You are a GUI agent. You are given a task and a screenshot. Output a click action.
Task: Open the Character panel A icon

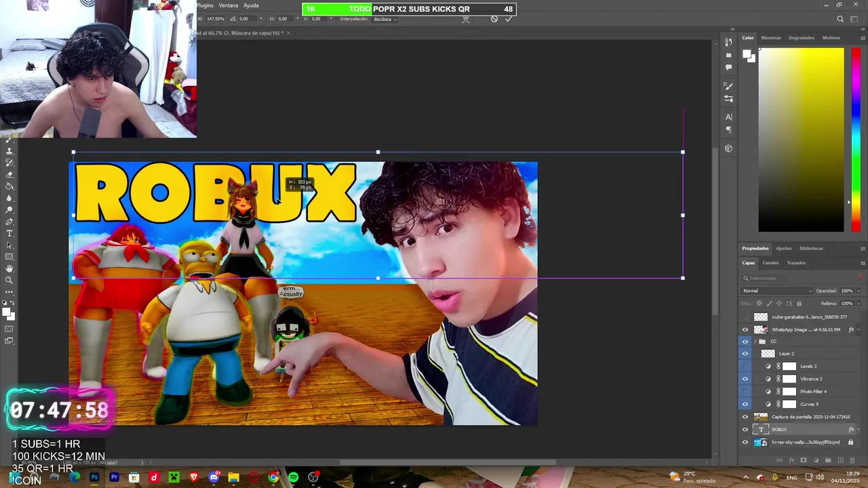point(728,117)
